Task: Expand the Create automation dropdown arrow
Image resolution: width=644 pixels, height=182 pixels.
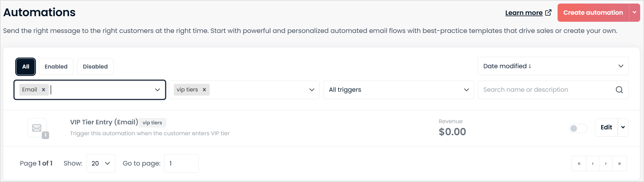Action: (635, 13)
